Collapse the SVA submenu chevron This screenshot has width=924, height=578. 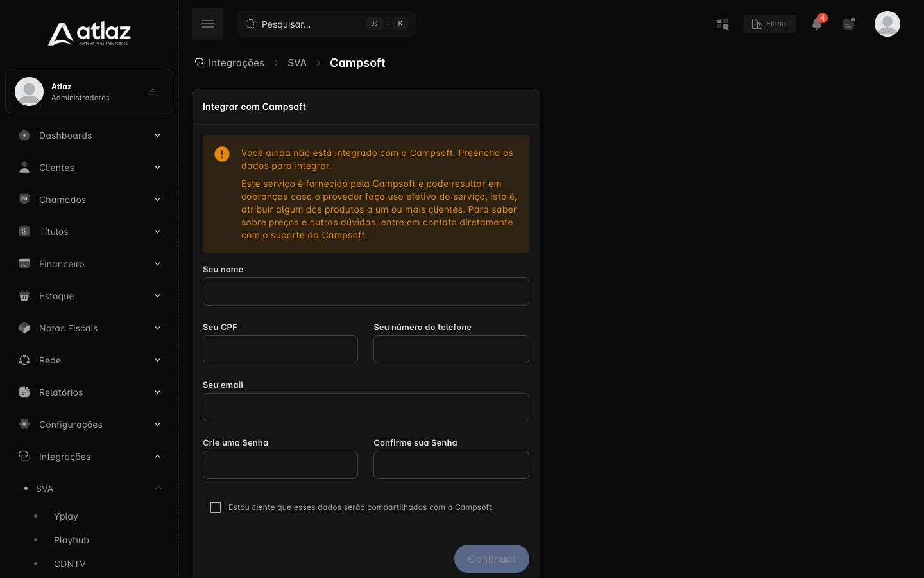[158, 489]
